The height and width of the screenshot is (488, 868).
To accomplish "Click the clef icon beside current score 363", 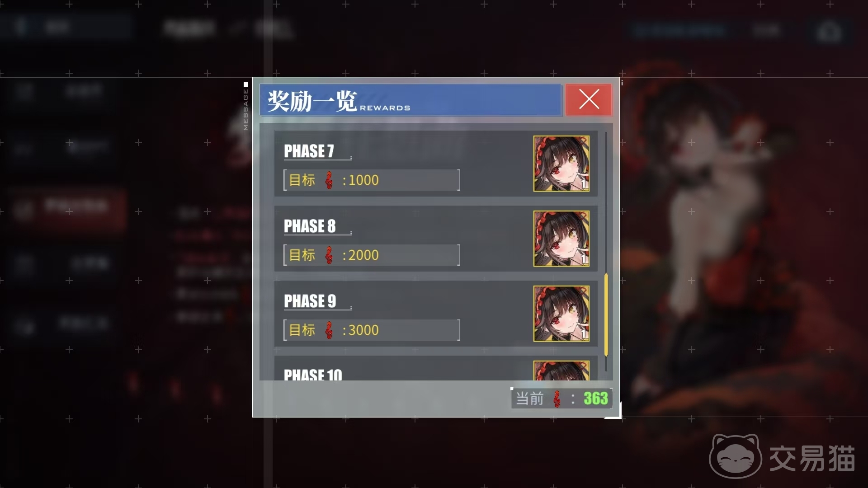I will 557,399.
